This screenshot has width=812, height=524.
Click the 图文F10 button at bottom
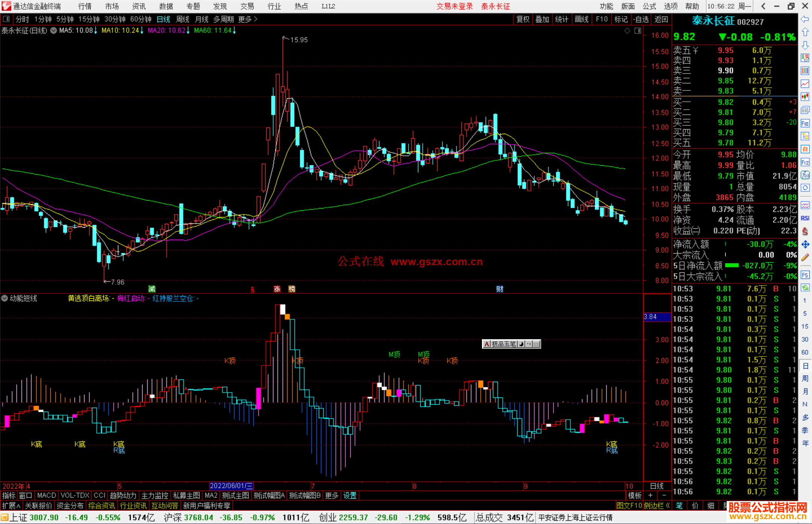point(629,506)
